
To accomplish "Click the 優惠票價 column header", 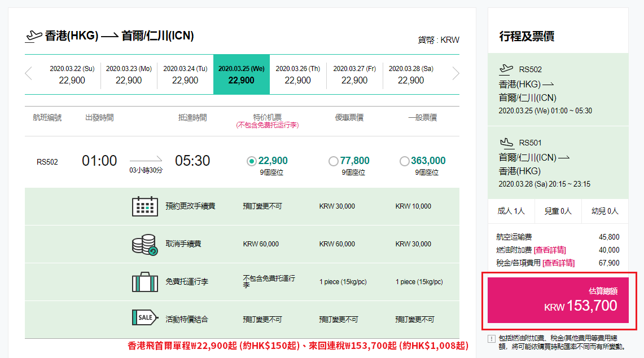I will 349,118.
